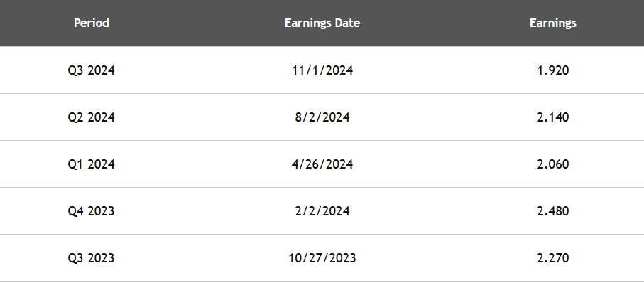Click the 11/1/2024 earnings date
Screen dimensions: 644x283
tap(322, 70)
